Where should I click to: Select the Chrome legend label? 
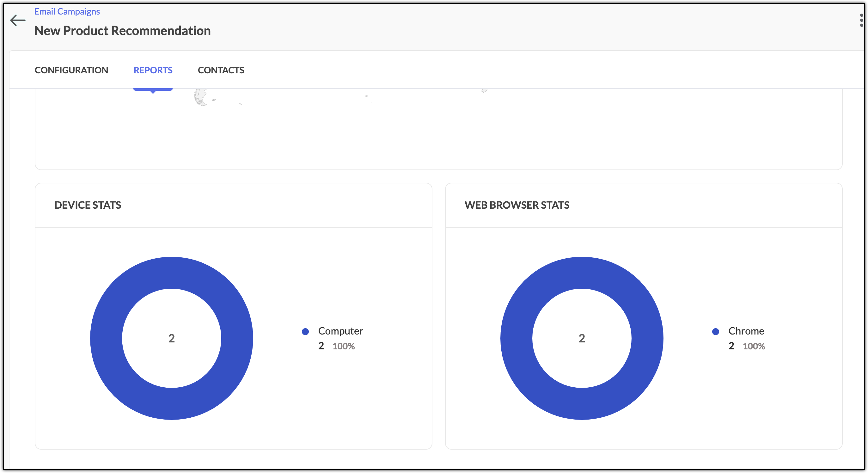[x=746, y=331]
